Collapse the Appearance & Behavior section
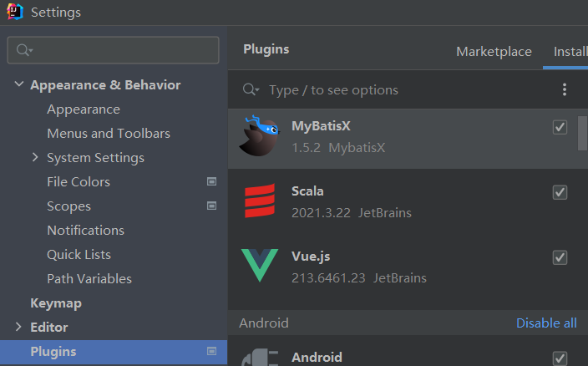The image size is (588, 366). 18,84
